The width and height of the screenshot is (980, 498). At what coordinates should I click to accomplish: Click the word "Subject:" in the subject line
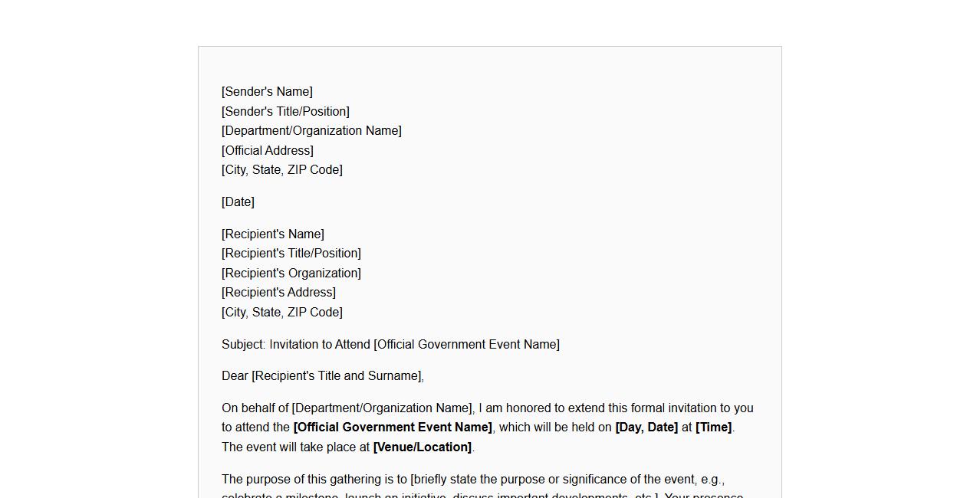244,345
